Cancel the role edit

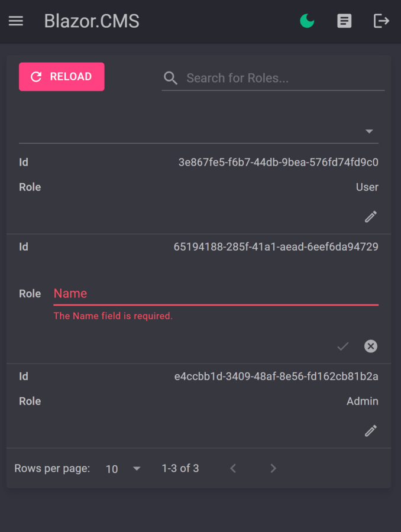371,346
